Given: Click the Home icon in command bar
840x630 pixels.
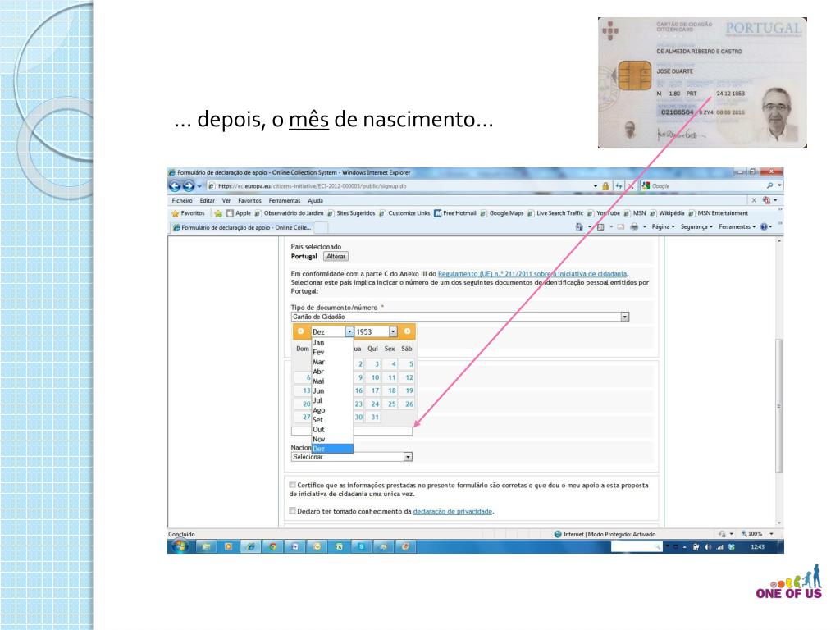Looking at the screenshot, I should click(579, 226).
